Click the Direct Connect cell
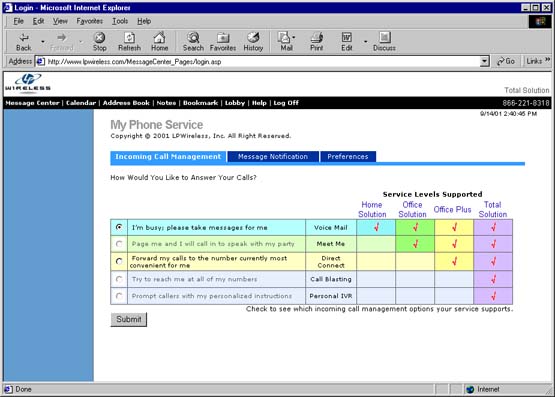 point(331,262)
